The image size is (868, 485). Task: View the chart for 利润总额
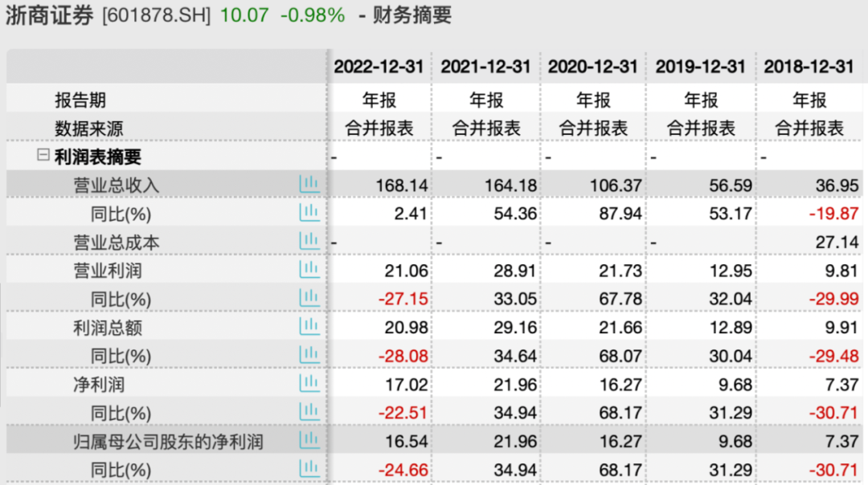pos(309,327)
